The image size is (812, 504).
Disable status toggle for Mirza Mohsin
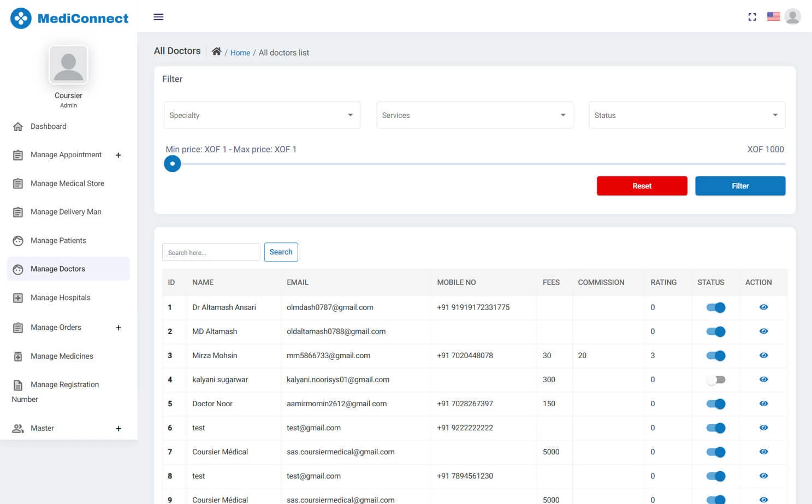click(x=716, y=355)
